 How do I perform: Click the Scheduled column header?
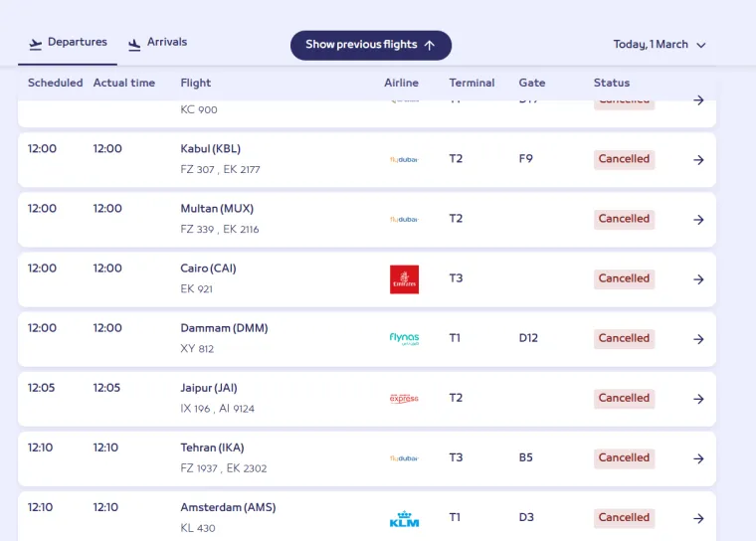[55, 83]
